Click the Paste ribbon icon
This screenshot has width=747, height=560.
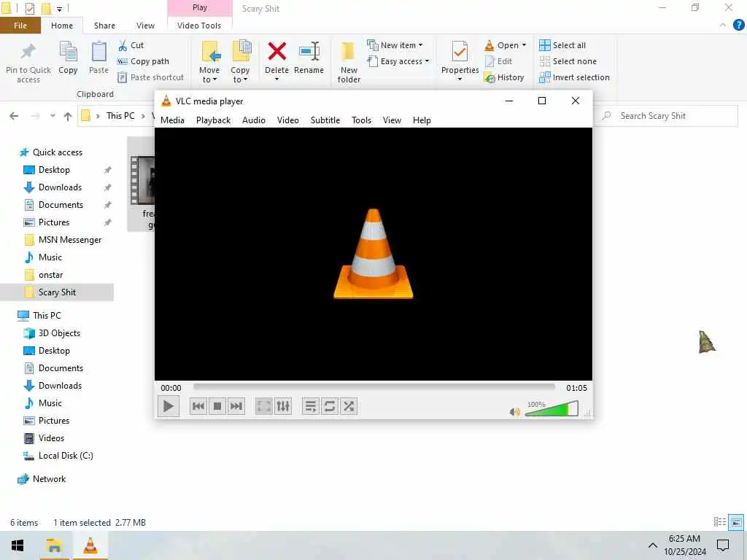[98, 58]
